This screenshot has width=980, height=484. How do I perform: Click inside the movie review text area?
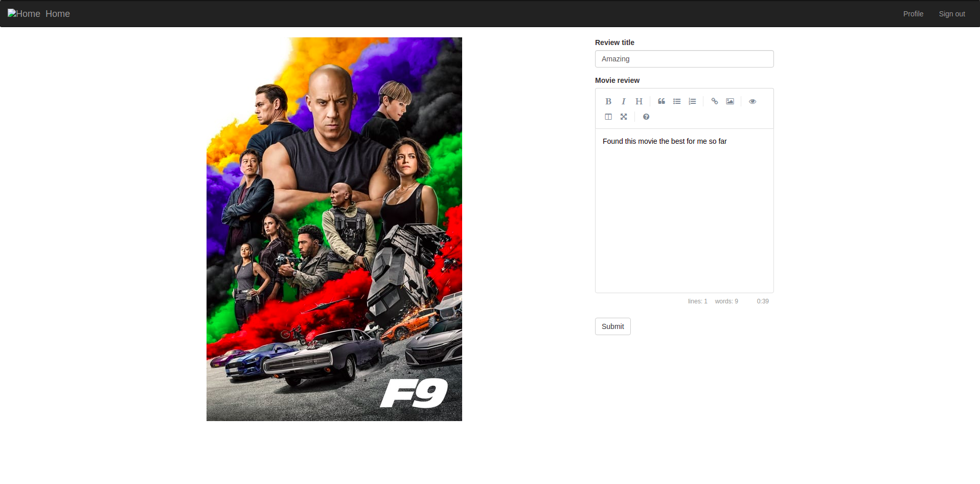pos(684,211)
